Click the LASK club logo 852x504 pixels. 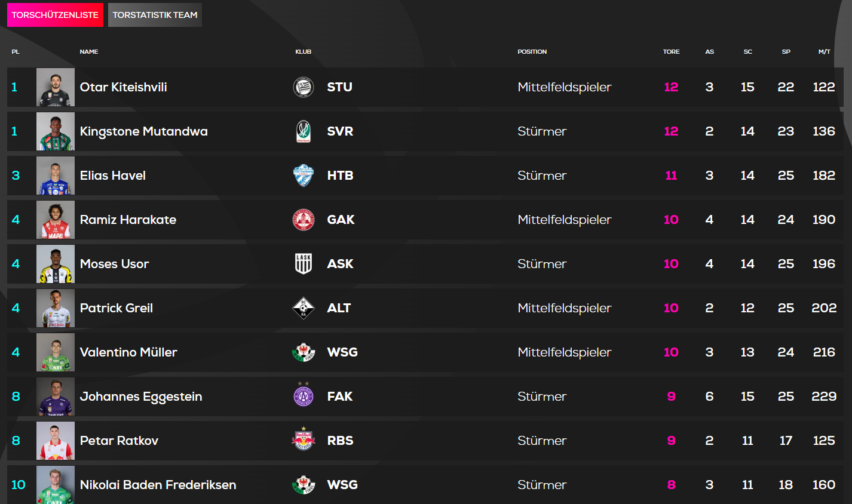point(304,264)
